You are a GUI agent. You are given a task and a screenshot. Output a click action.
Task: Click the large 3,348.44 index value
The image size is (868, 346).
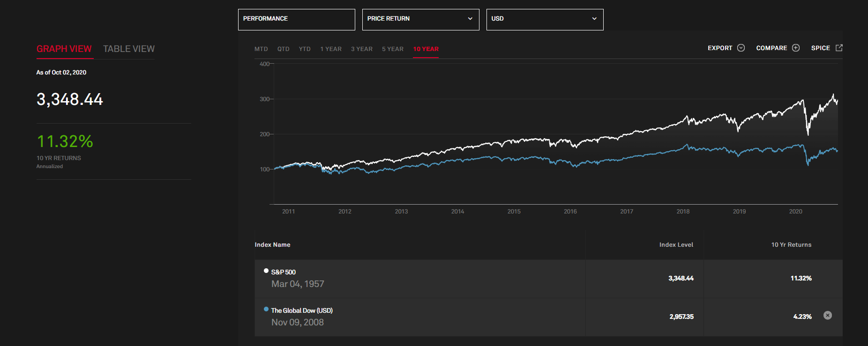coord(70,99)
